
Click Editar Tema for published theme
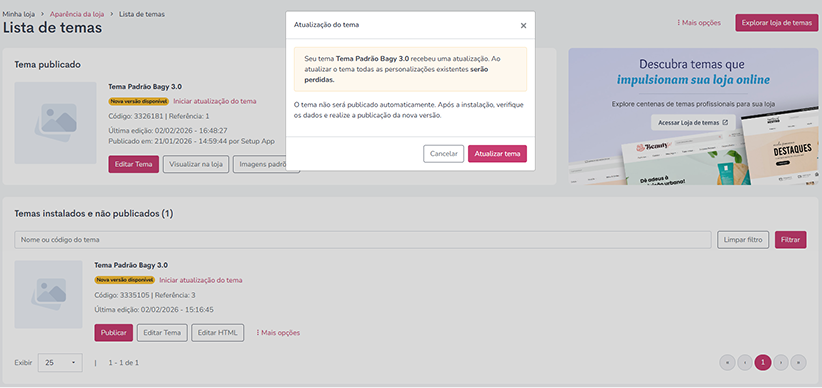click(134, 164)
